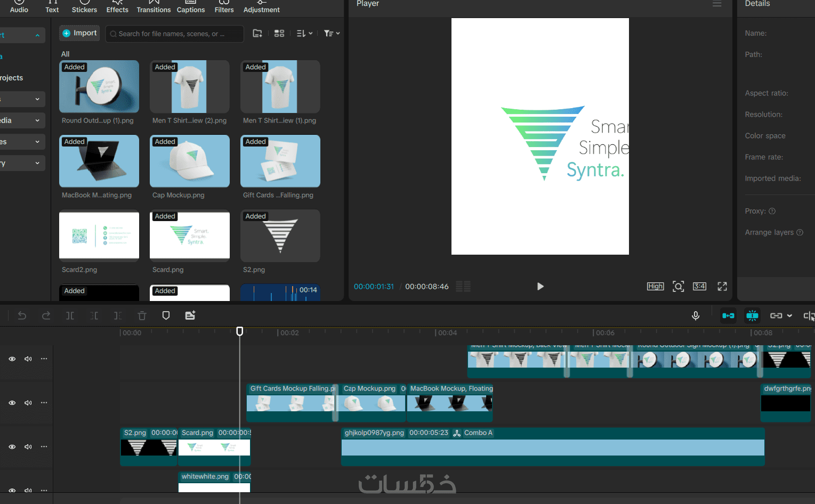
Task: Click the Split clip tool icon
Action: (x=70, y=315)
